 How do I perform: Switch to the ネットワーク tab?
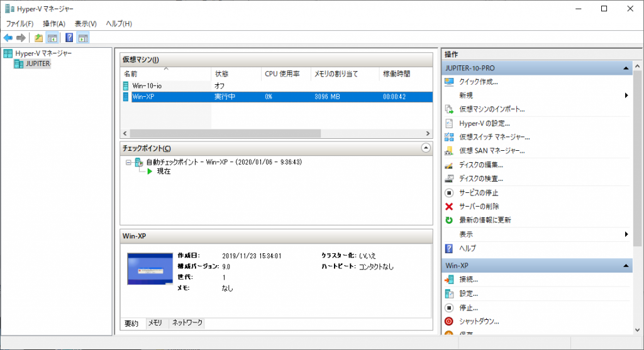(187, 323)
